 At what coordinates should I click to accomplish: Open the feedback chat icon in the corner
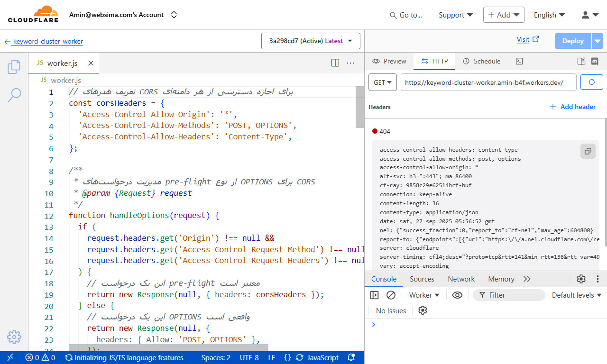click(x=595, y=61)
